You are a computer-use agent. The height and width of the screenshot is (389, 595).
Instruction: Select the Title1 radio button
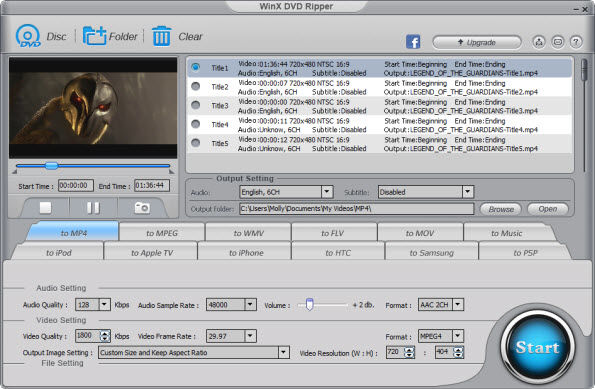point(195,67)
